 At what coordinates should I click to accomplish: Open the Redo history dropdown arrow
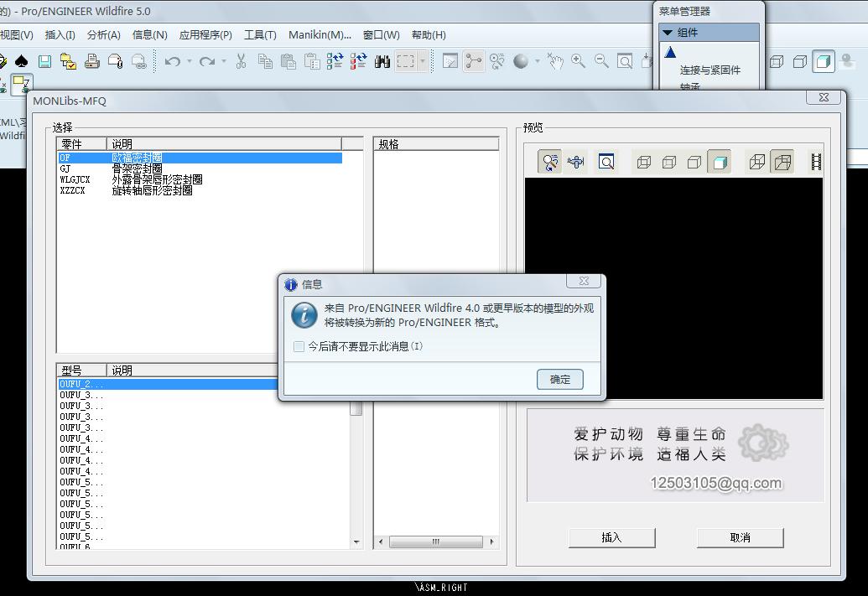coord(224,61)
